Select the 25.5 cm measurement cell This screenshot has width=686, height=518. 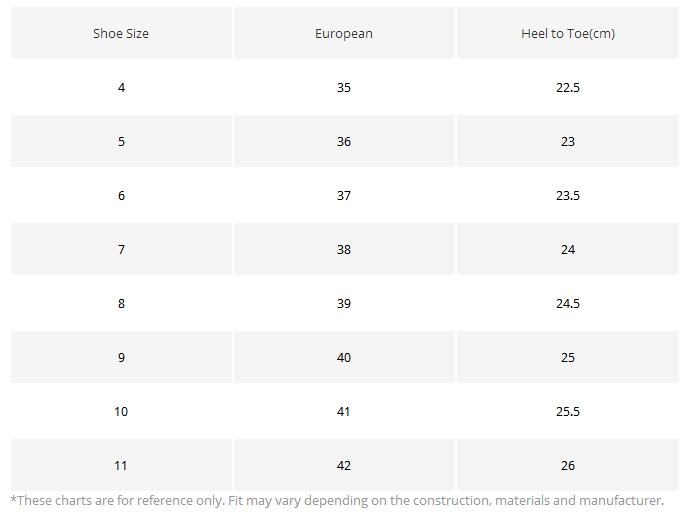(x=567, y=411)
